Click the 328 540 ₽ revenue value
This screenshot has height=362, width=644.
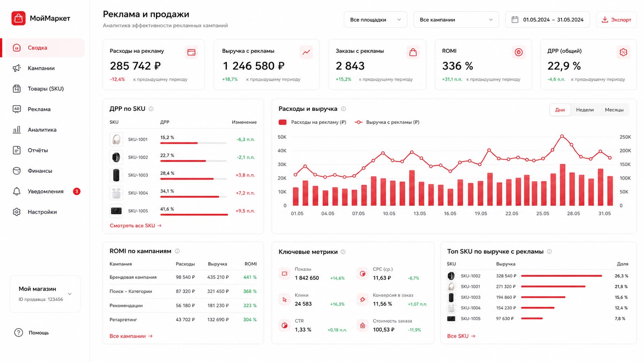coord(506,276)
